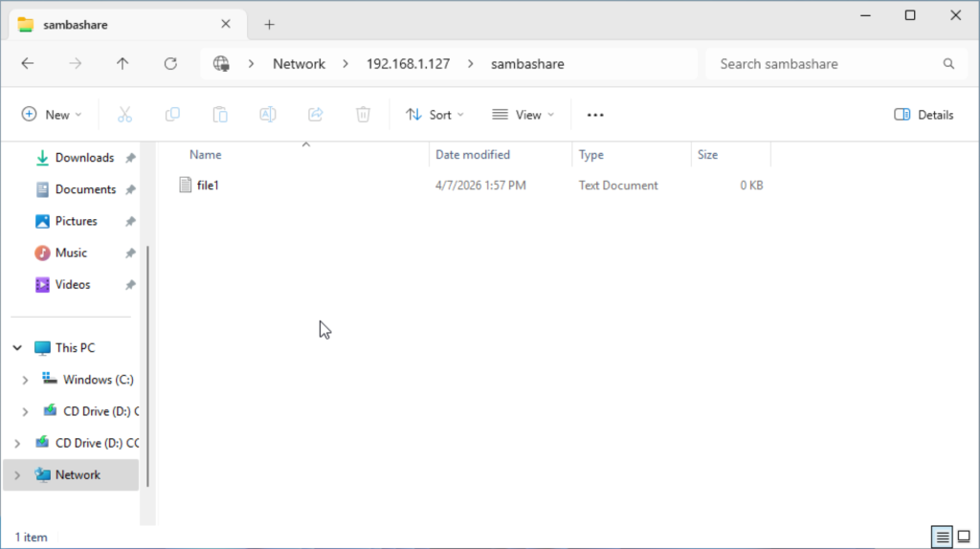Screen dimensions: 980x549
Task: Go back with the left arrow
Action: pos(28,64)
